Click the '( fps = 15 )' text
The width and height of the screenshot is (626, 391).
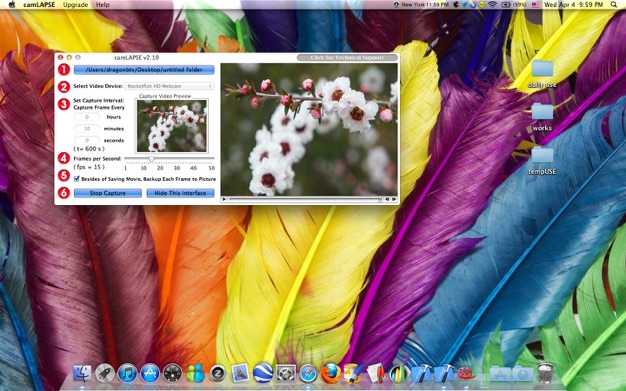pyautogui.click(x=89, y=167)
